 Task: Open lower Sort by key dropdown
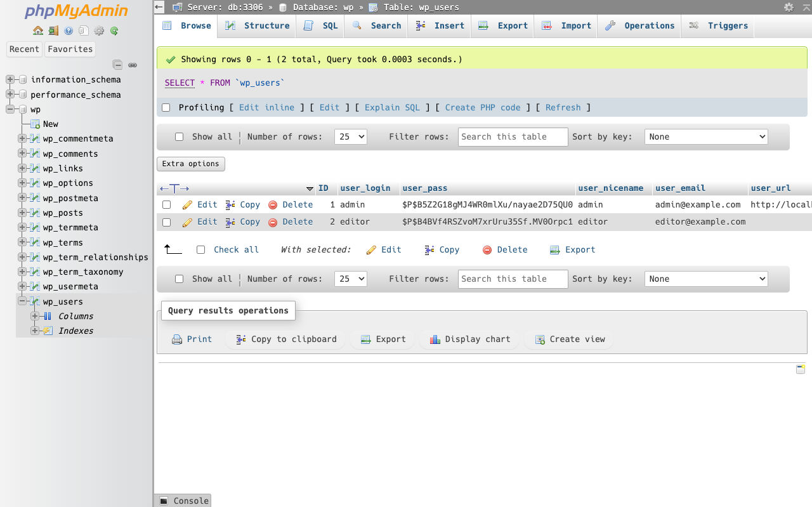click(706, 279)
